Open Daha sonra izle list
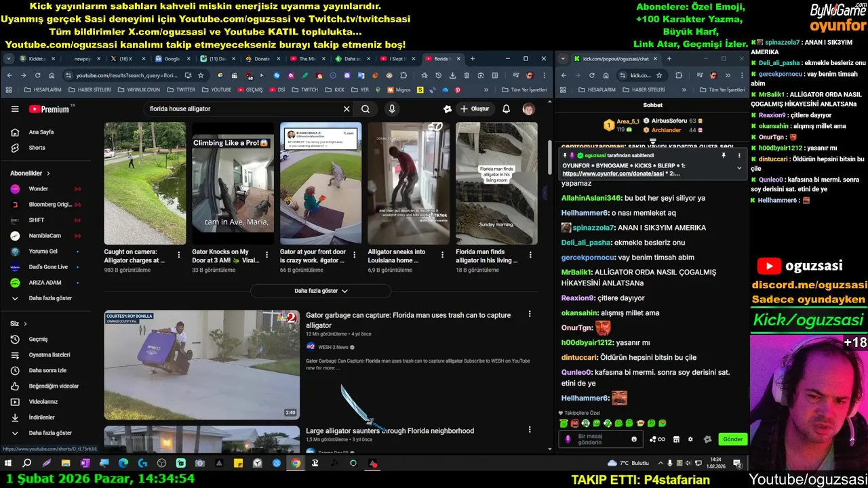This screenshot has width=868, height=488. pyautogui.click(x=46, y=370)
